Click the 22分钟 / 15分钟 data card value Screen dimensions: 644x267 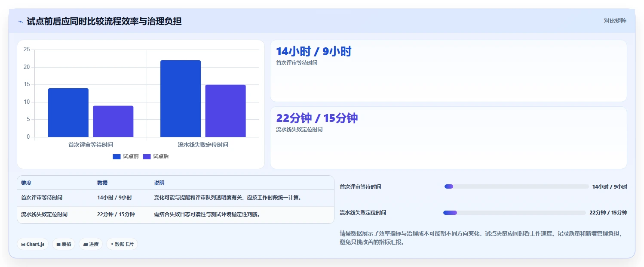317,118
